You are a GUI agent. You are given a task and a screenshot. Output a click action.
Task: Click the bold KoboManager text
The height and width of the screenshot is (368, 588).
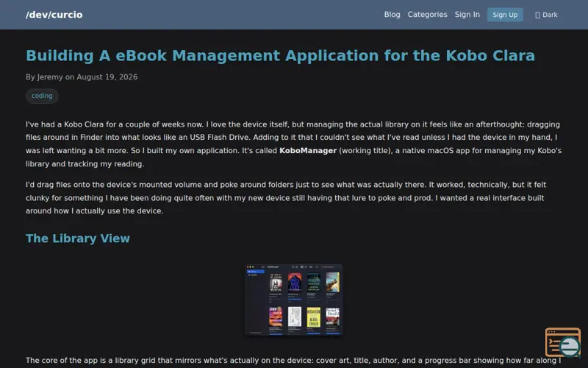(308, 151)
